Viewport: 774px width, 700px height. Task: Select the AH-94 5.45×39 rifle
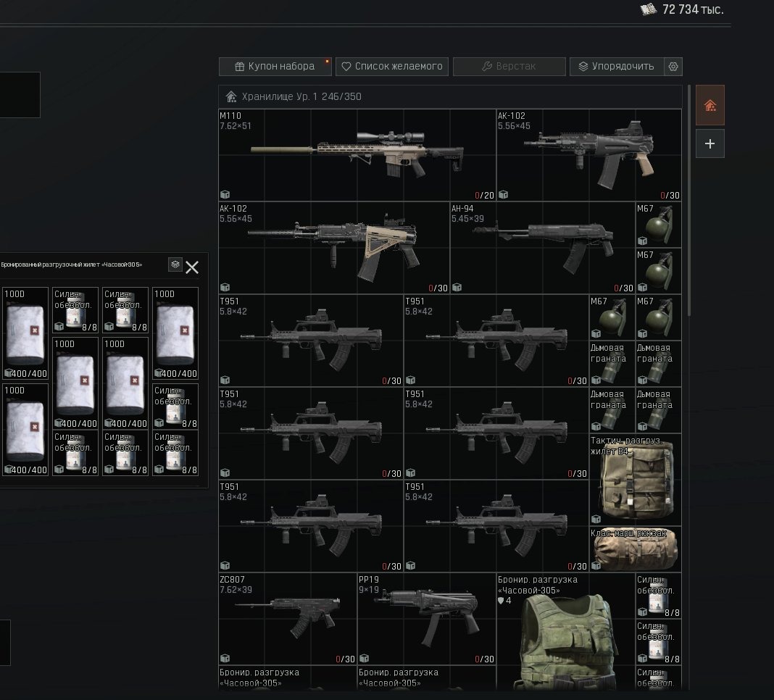pyautogui.click(x=543, y=248)
